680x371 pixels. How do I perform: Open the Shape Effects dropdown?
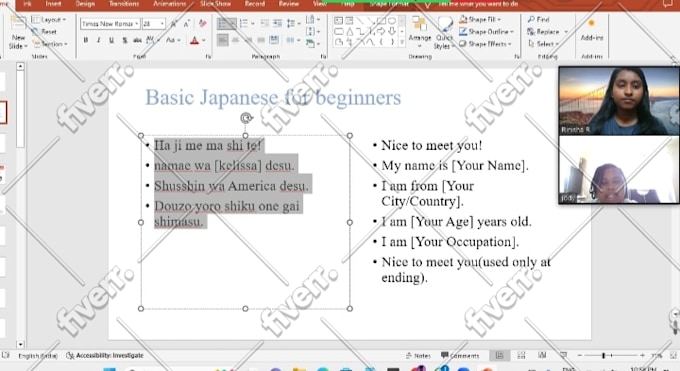coord(486,44)
